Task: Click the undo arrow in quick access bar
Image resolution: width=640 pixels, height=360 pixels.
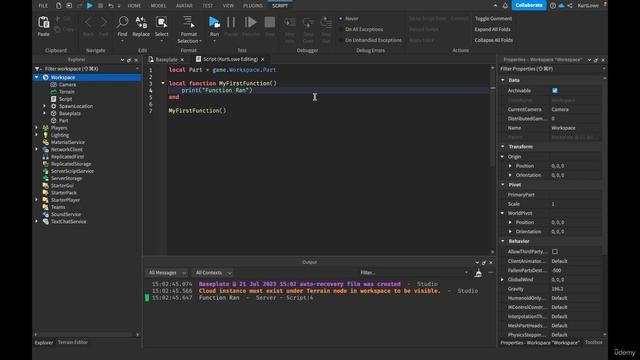Action: click(x=111, y=6)
